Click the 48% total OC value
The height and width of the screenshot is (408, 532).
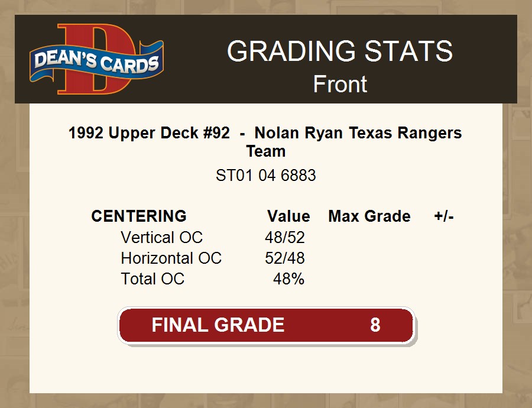(x=288, y=279)
